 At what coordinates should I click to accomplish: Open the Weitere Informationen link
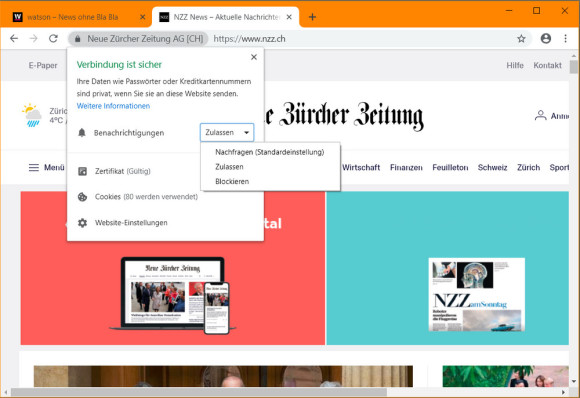click(x=113, y=106)
